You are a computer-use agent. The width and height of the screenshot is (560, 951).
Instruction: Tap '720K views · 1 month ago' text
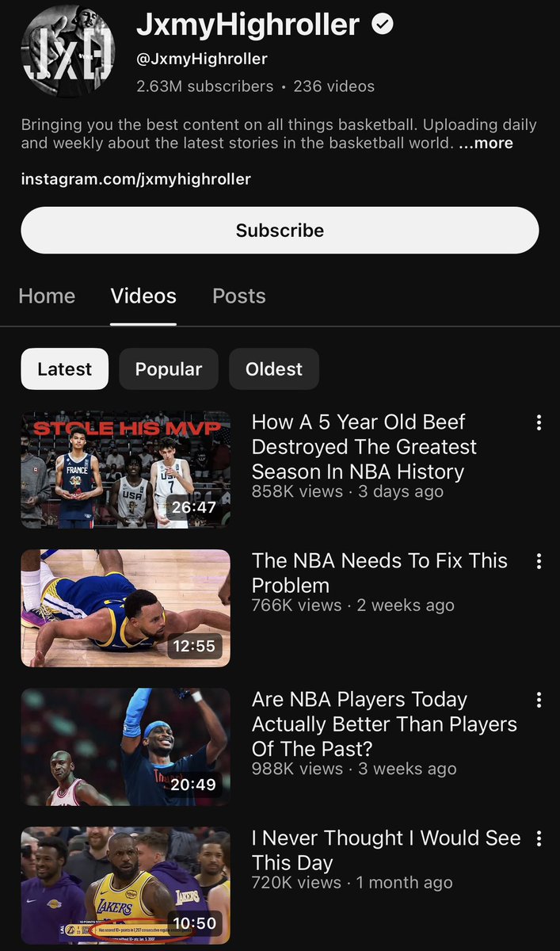pos(352,884)
